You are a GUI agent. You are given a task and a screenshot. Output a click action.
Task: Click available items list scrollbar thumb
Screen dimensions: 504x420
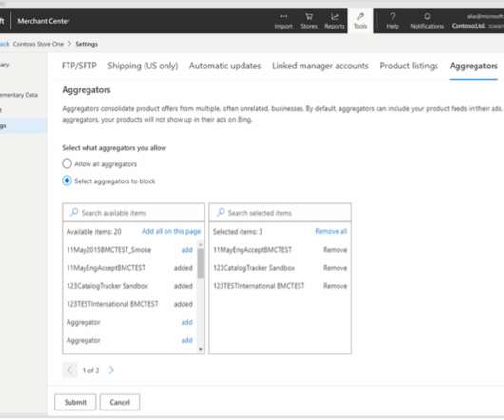pos(201,264)
